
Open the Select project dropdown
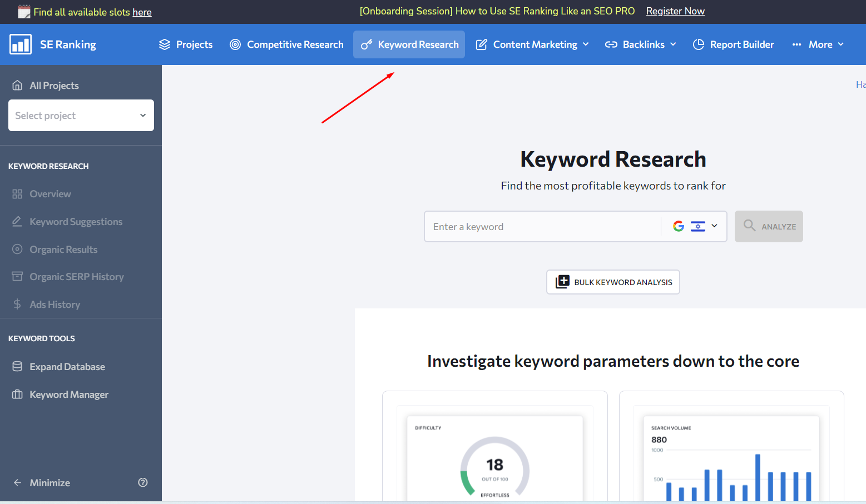[81, 116]
